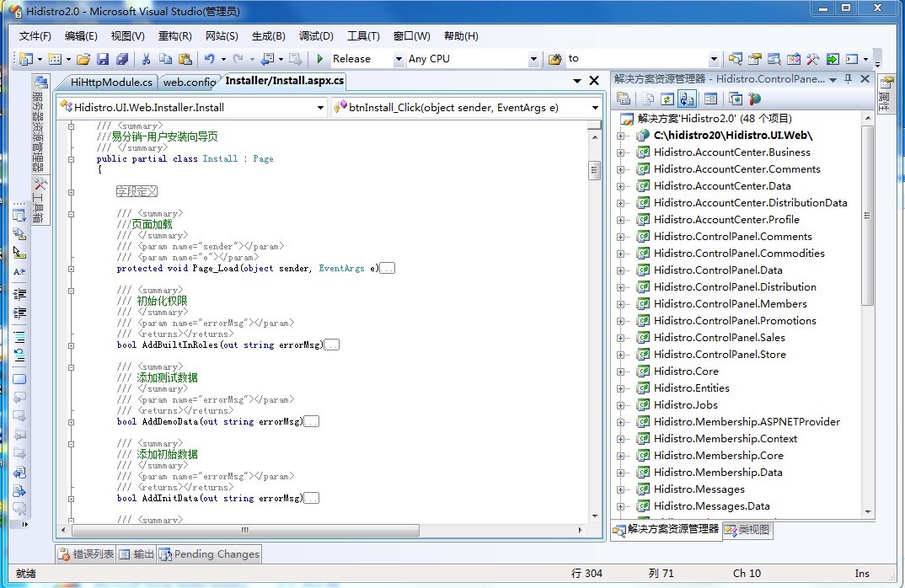Open the Properties Window toolbar icon
905x588 pixels.
coord(754,59)
